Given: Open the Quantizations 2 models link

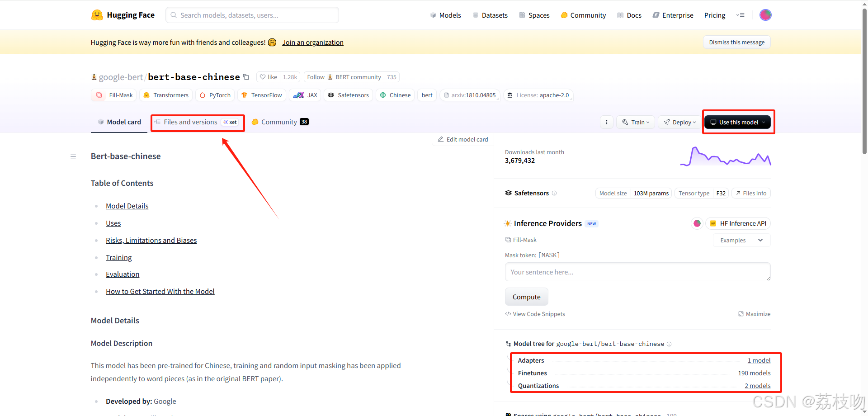Looking at the screenshot, I should (758, 386).
